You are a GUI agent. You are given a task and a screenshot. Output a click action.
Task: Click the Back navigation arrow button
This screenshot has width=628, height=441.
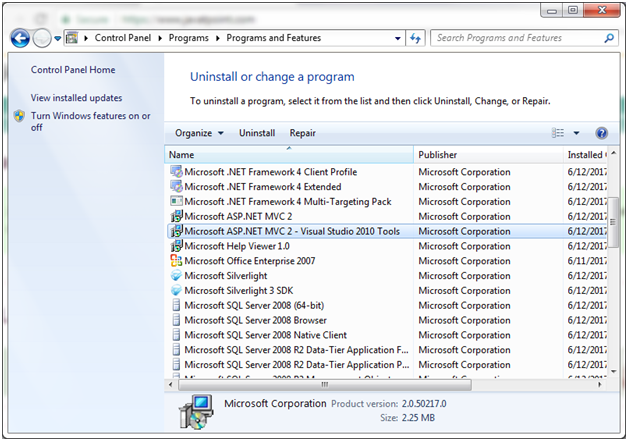tap(20, 38)
